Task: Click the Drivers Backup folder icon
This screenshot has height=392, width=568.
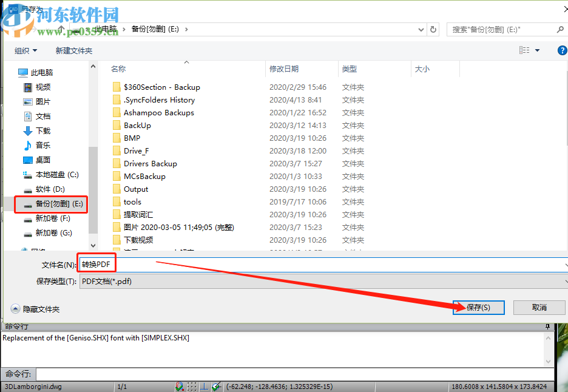Action: (117, 163)
